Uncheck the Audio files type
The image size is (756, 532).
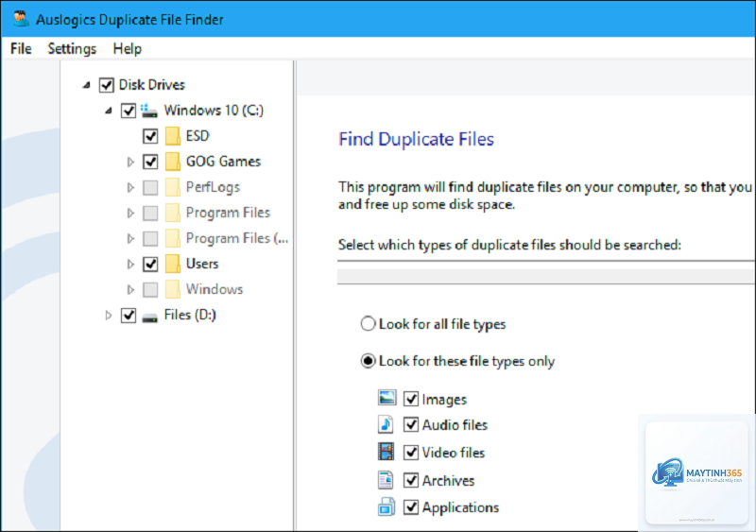[x=411, y=425]
